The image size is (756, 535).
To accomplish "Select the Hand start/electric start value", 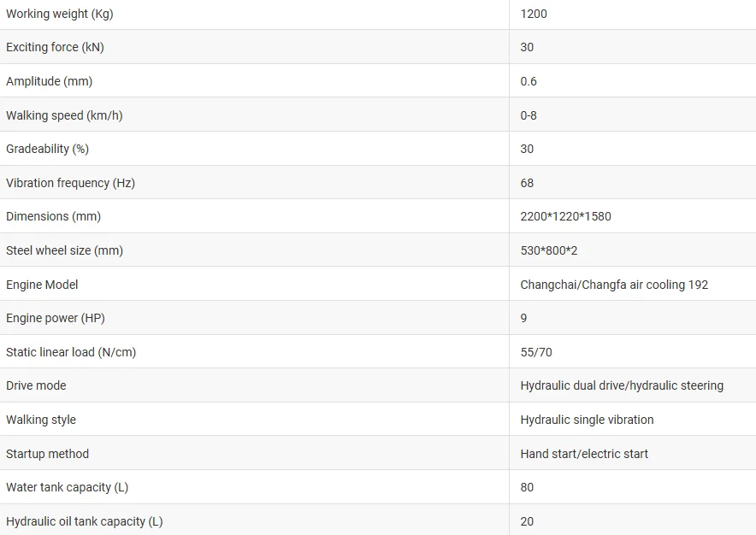I will [x=584, y=454].
